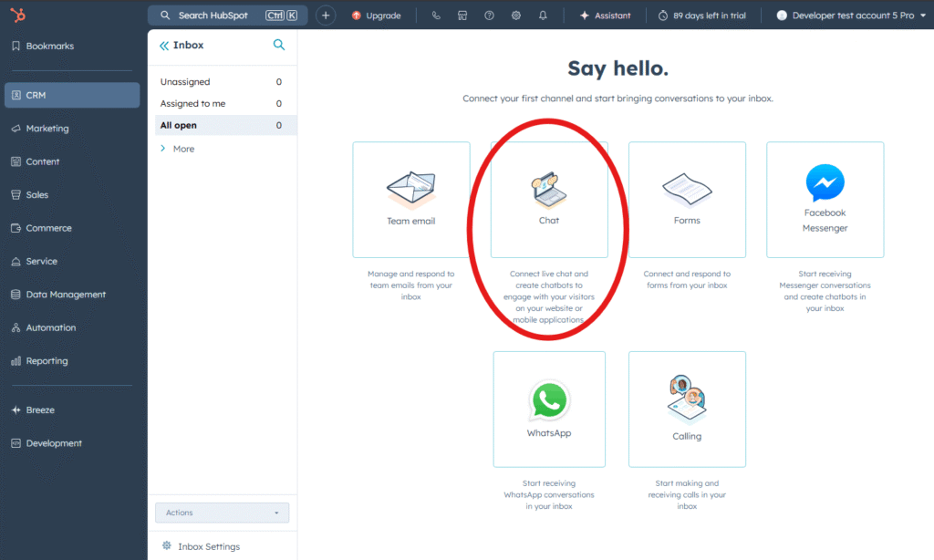Open the Team email channel
Image resolution: width=934 pixels, height=560 pixels.
(410, 199)
